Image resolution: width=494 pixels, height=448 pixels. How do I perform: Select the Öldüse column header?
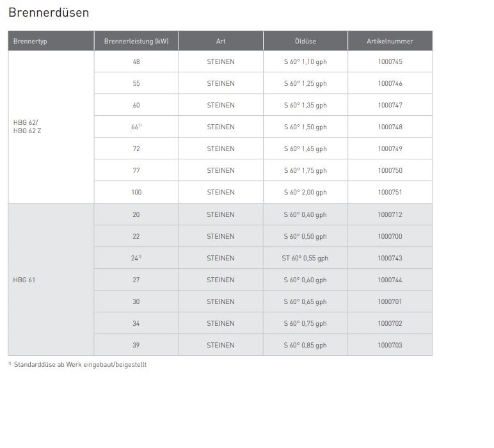click(305, 41)
